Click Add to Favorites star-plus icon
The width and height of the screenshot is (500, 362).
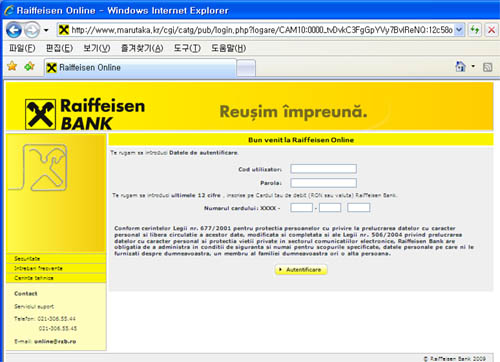29,66
